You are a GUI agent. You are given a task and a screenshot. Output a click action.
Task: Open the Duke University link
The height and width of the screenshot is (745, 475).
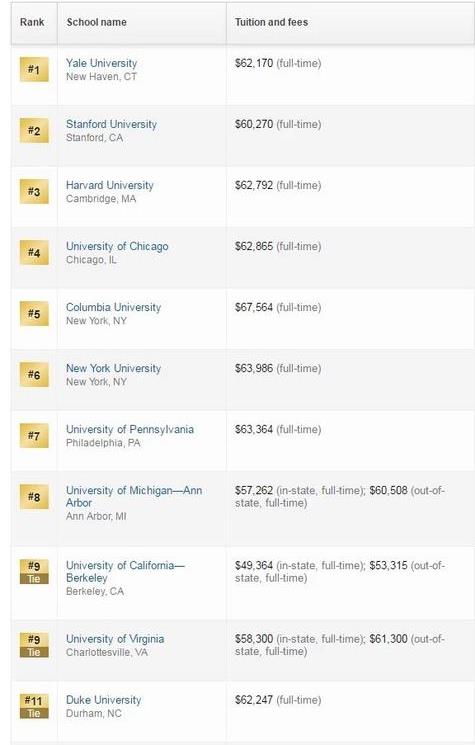(104, 700)
